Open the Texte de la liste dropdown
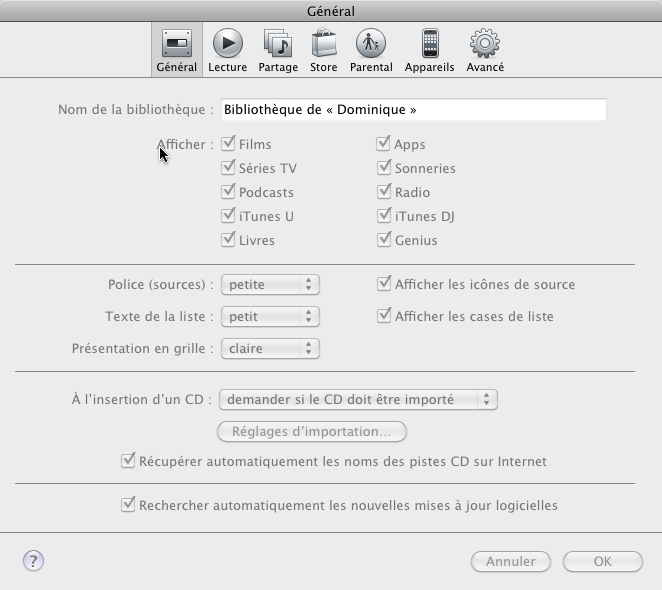This screenshot has width=662, height=590. pyautogui.click(x=270, y=316)
